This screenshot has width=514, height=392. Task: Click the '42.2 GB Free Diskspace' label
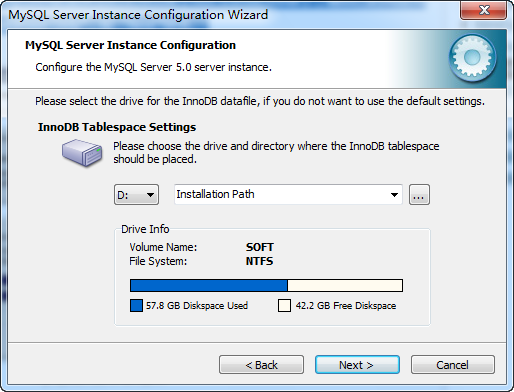coord(346,305)
